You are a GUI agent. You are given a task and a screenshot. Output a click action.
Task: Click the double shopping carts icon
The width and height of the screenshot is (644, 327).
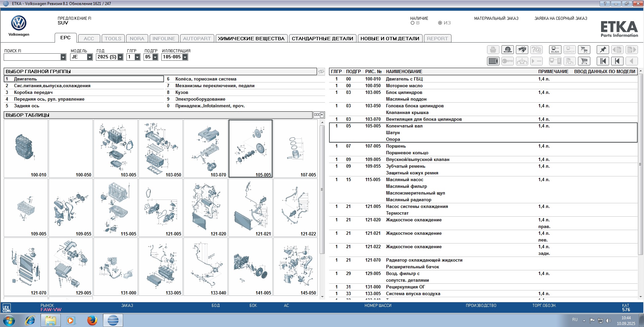(x=584, y=50)
